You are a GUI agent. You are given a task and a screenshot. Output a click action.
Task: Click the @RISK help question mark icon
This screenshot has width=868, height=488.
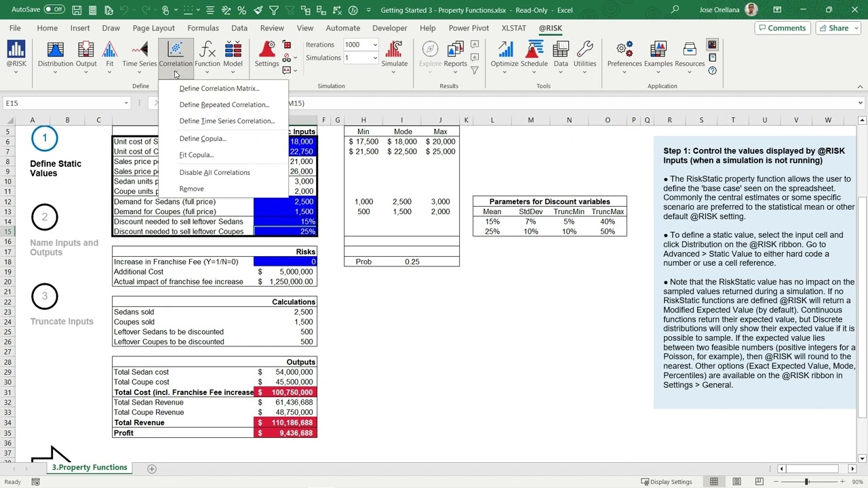point(712,70)
